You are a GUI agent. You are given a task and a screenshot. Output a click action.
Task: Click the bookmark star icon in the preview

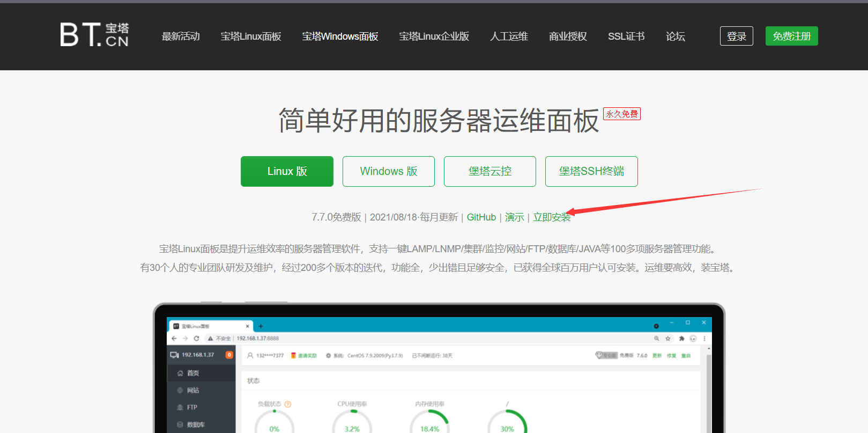tap(668, 339)
